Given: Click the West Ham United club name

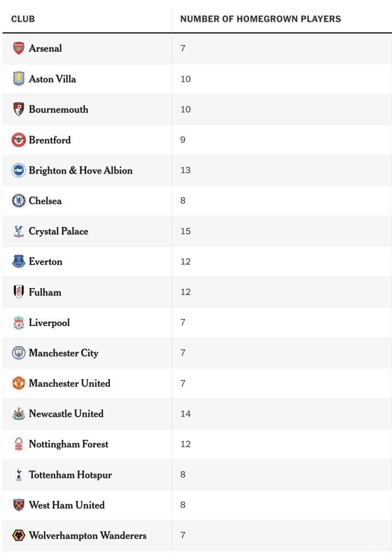Looking at the screenshot, I should [x=66, y=506].
